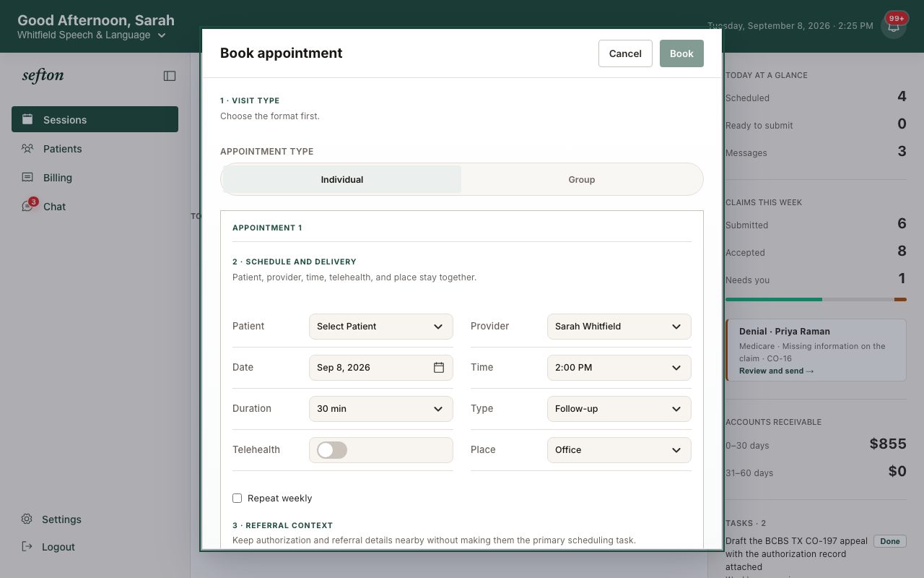Open the Billing menu item
Screen dimensions: 924x578
(95, 177)
